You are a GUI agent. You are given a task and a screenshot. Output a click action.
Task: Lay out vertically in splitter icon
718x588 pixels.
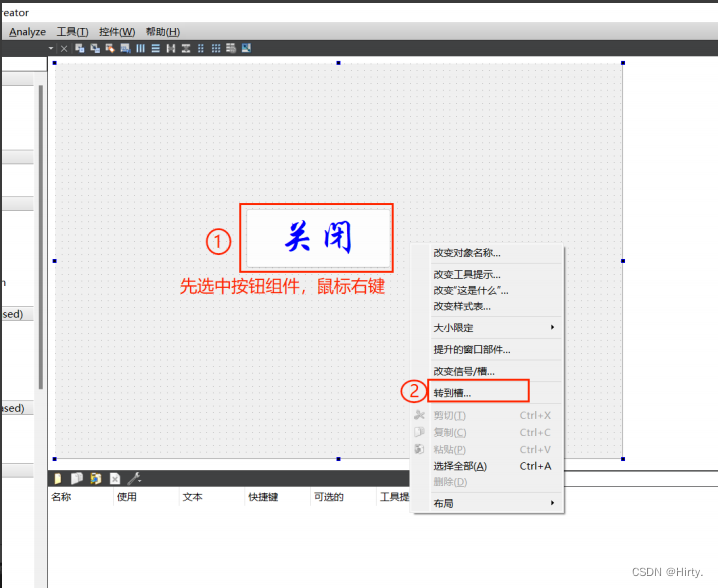click(x=186, y=48)
